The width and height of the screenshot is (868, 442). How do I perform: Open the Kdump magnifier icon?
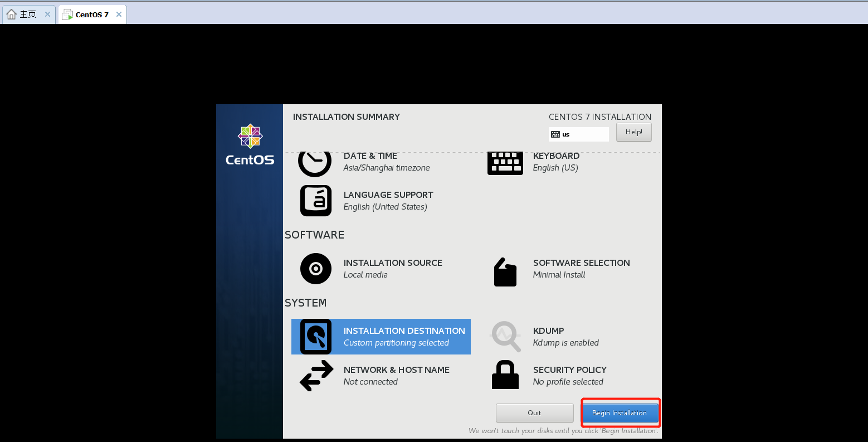(505, 336)
